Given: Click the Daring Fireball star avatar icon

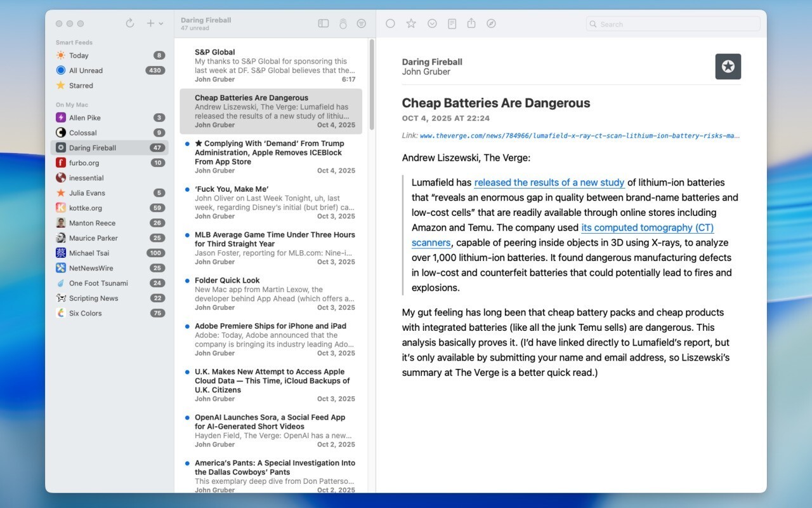Looking at the screenshot, I should coord(728,67).
